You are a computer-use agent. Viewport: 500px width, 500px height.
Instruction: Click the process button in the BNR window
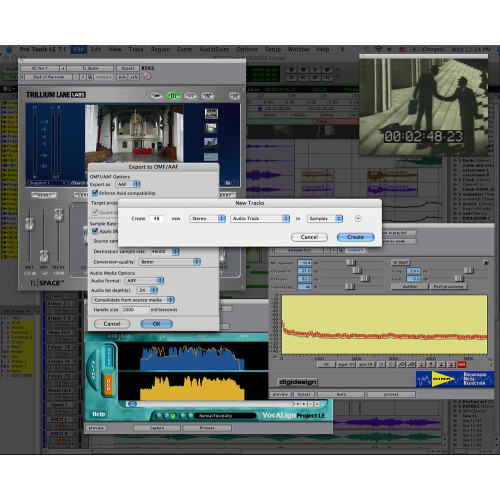tap(391, 394)
